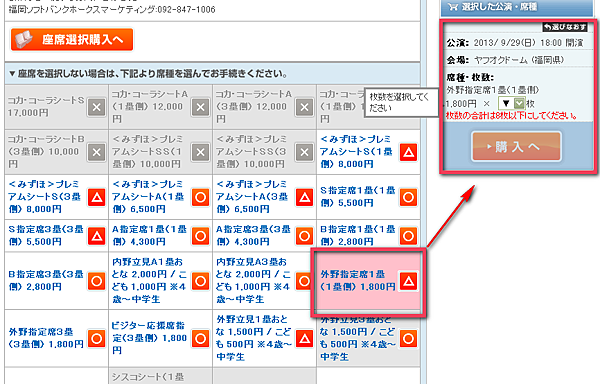The image size is (600, 384).
Task: Select S指定席1塁(1塁側) 5,500円 link
Action: coord(357,197)
